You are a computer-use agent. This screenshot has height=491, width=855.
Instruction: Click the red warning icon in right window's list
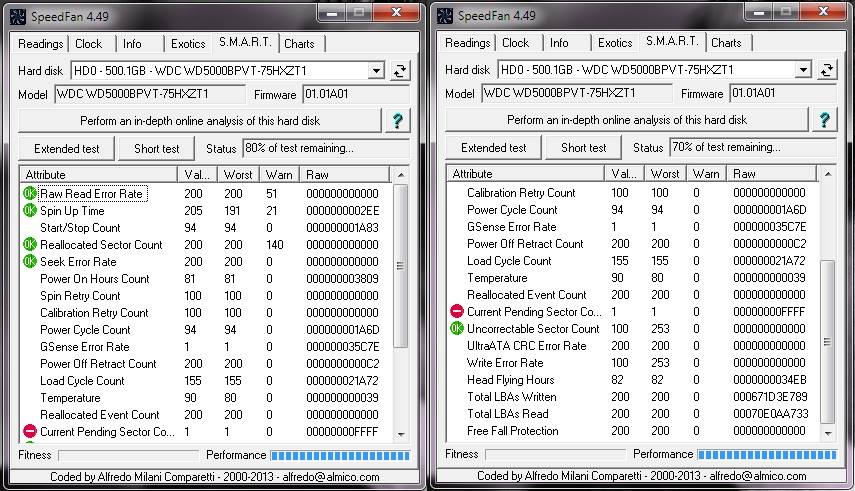click(456, 312)
